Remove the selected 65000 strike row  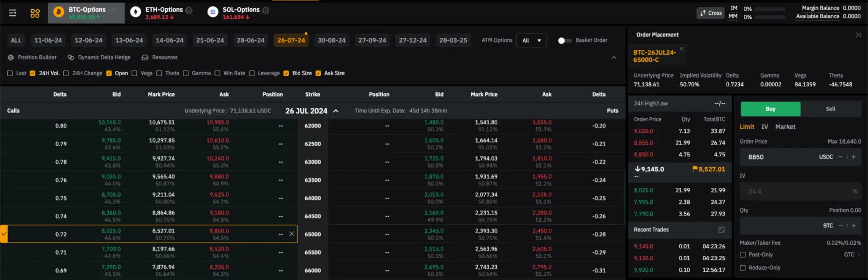[x=291, y=234]
